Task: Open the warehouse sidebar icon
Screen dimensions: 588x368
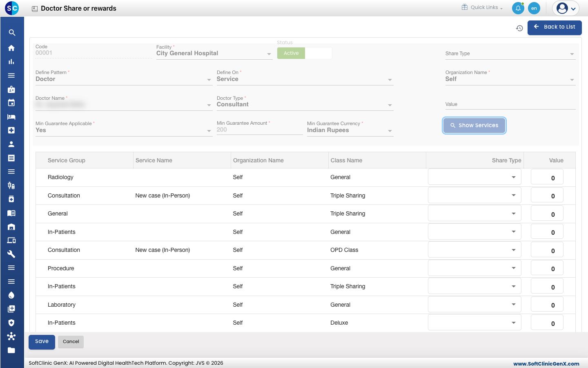Action: (11, 227)
